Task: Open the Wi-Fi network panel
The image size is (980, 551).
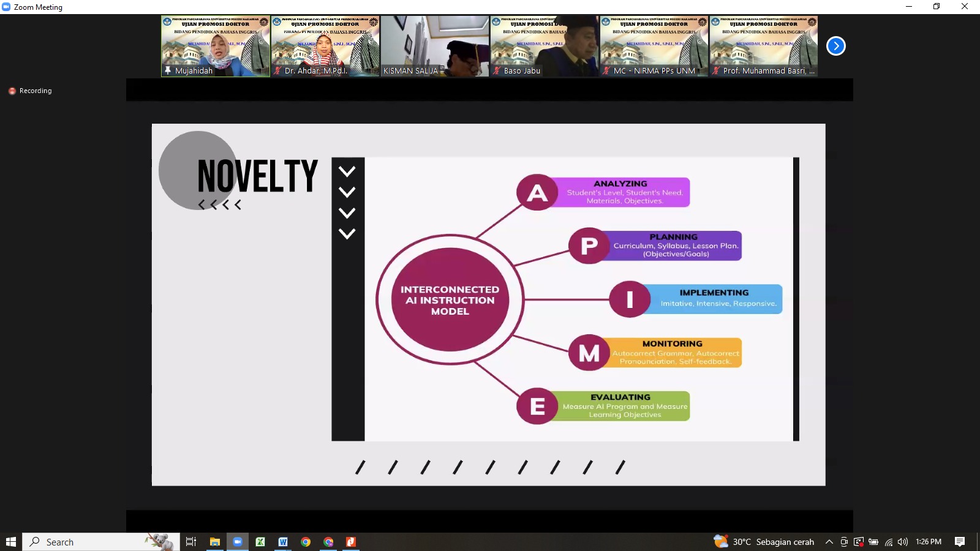Action: (x=888, y=542)
